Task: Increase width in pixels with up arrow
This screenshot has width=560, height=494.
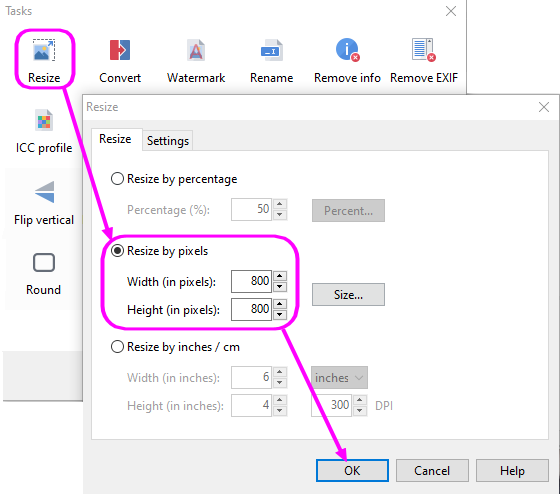Action: [x=280, y=276]
